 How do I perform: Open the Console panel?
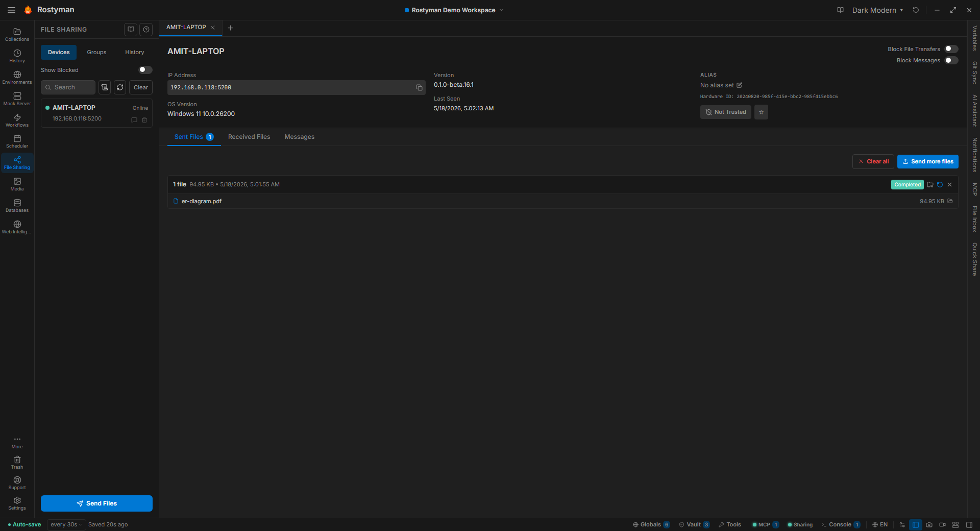click(x=841, y=524)
